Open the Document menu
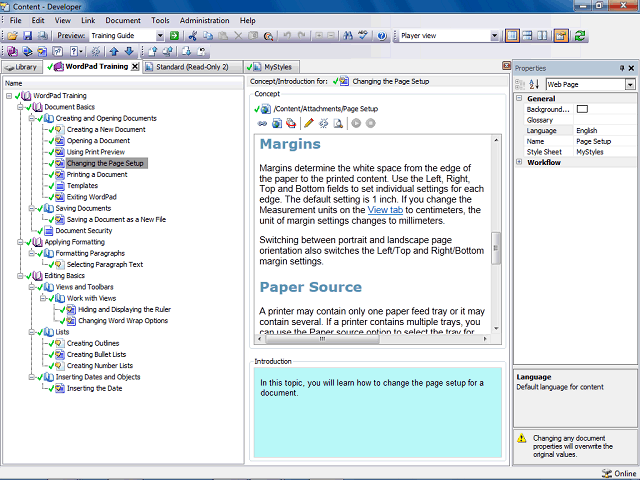 (x=123, y=20)
